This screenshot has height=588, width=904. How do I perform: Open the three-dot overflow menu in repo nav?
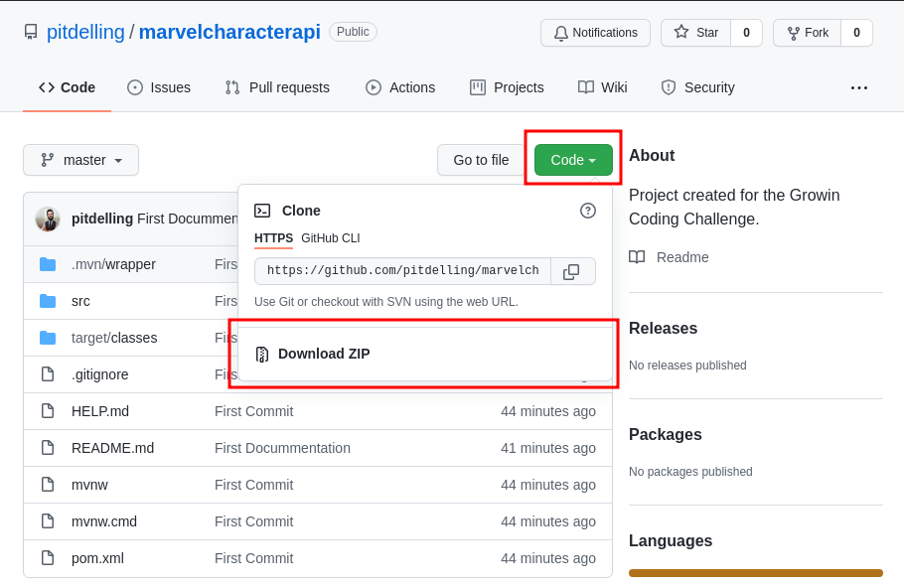[x=859, y=87]
